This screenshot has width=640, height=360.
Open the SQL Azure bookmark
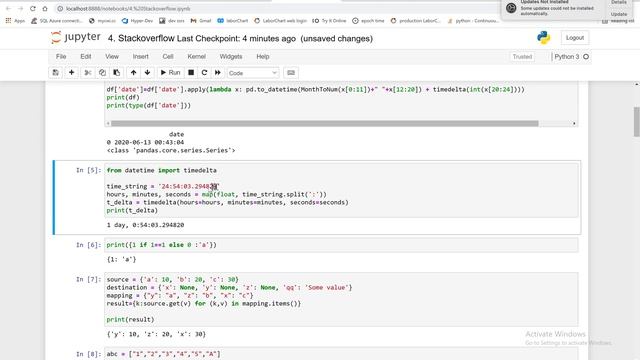coord(57,21)
